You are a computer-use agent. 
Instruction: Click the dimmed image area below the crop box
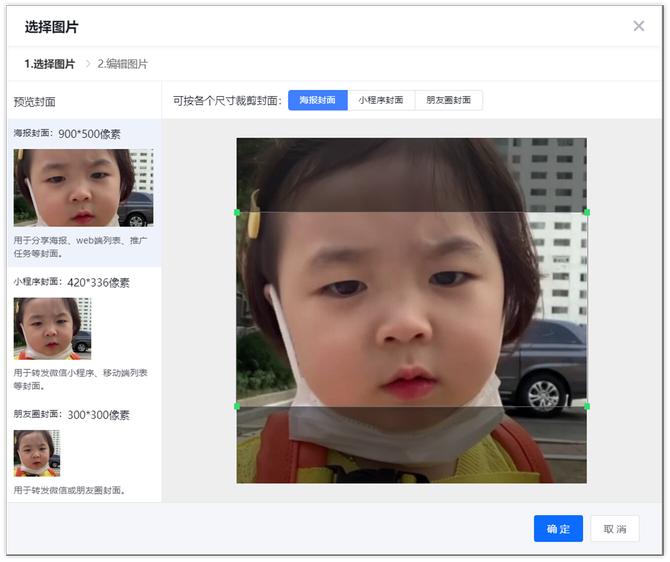[x=411, y=446]
